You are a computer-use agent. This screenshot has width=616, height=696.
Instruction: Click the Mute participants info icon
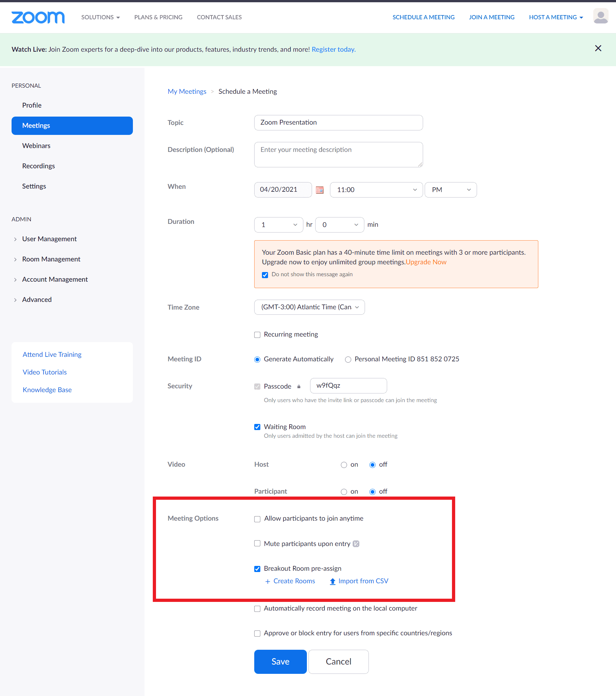click(x=356, y=544)
